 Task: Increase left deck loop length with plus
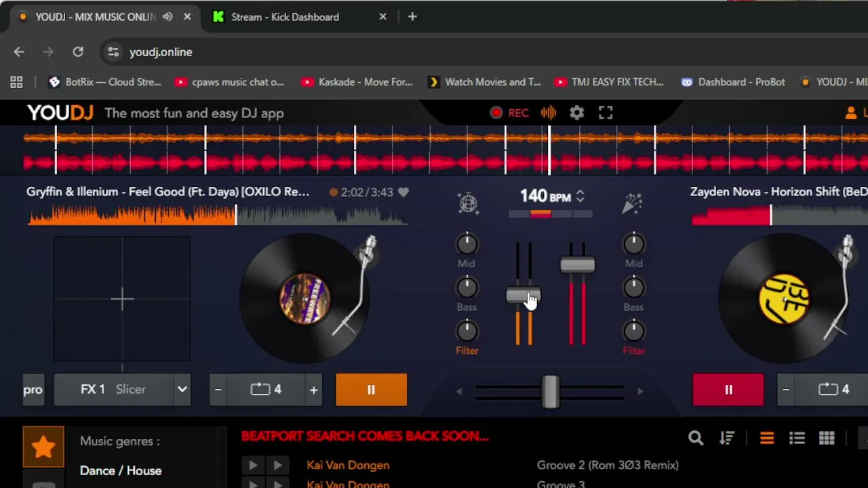(313, 390)
